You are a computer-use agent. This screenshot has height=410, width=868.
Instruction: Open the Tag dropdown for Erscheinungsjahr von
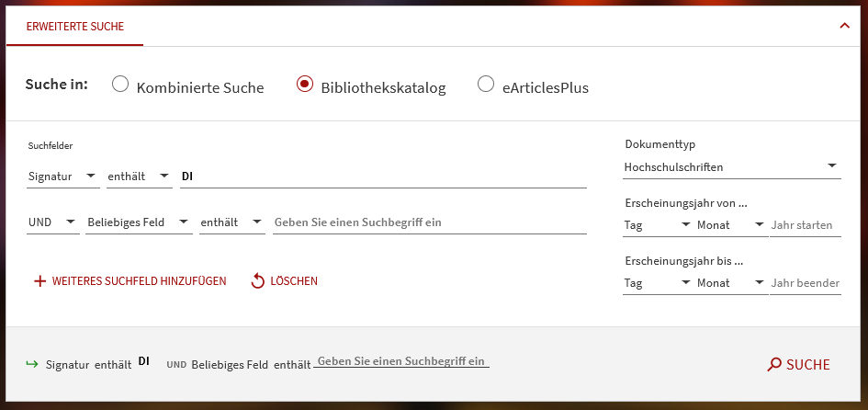[657, 225]
